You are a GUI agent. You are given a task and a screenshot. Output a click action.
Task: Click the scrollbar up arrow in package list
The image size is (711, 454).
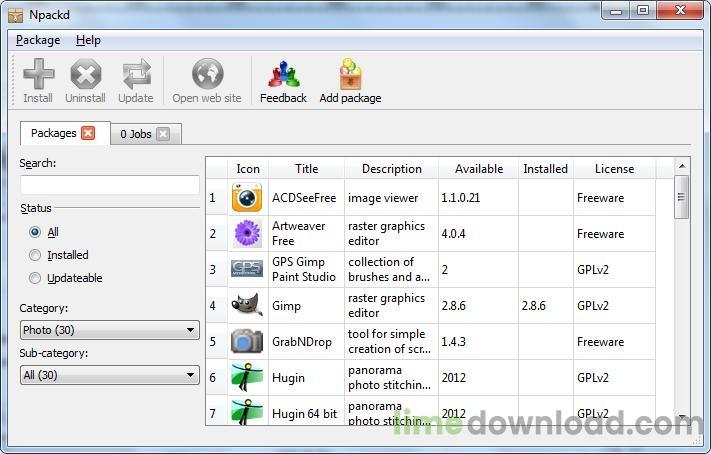point(682,166)
